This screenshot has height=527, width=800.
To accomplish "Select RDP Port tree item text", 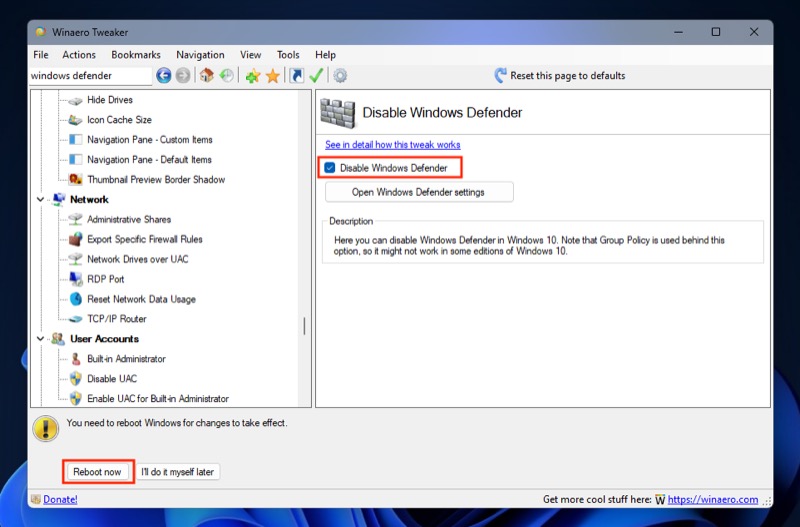I will pyautogui.click(x=106, y=279).
